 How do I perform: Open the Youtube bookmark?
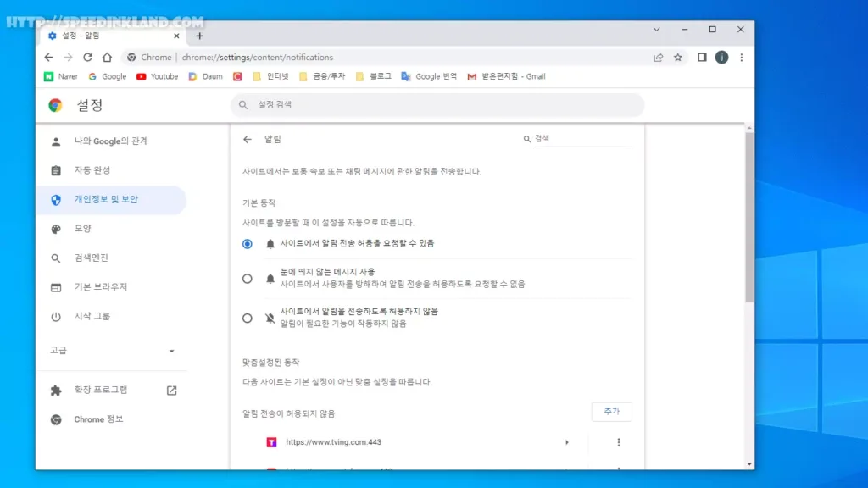click(157, 76)
